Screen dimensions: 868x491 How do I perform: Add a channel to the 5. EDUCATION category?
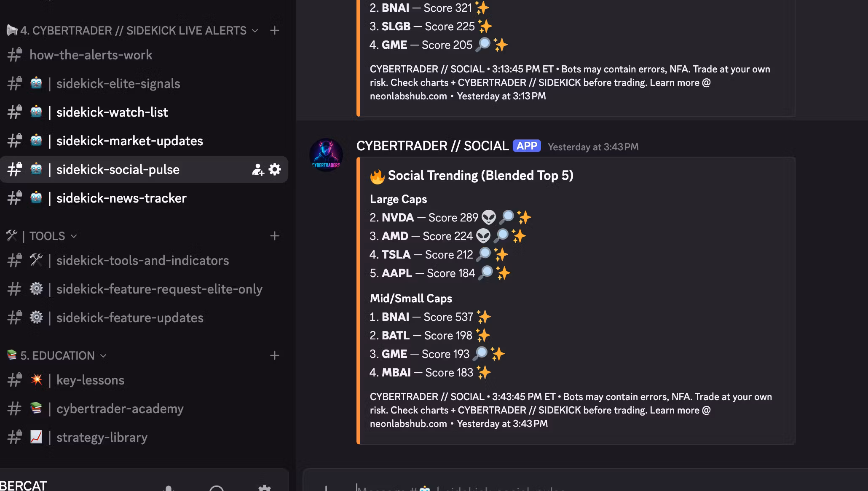tap(275, 355)
